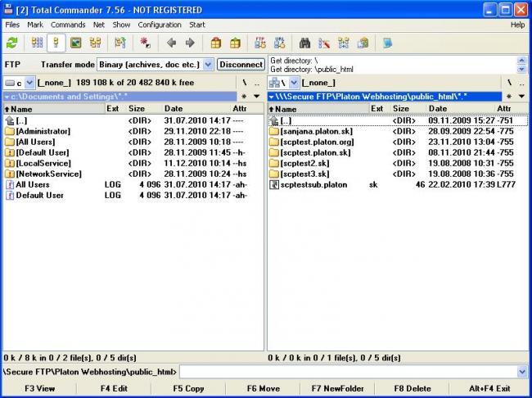The height and width of the screenshot is (398, 532).
Task: Click the invert selection asterisk icon
Action: pyautogui.click(x=145, y=43)
